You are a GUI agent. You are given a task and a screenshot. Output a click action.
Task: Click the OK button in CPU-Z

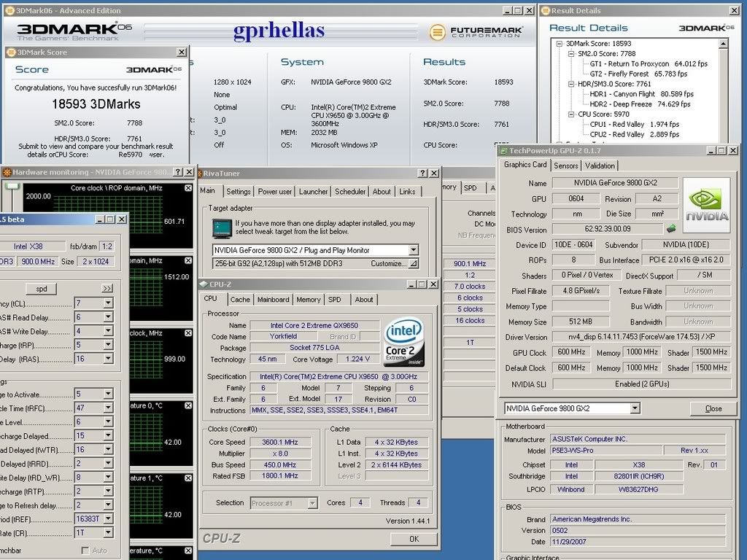[414, 539]
